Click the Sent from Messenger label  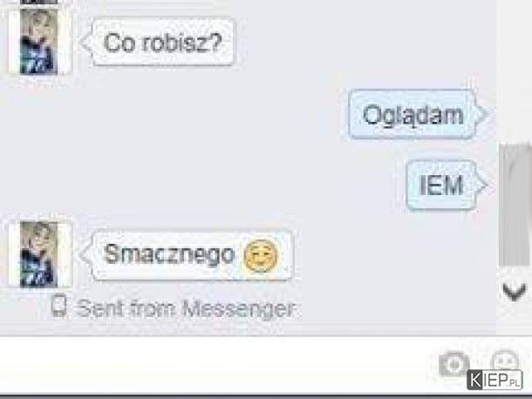pos(186,308)
